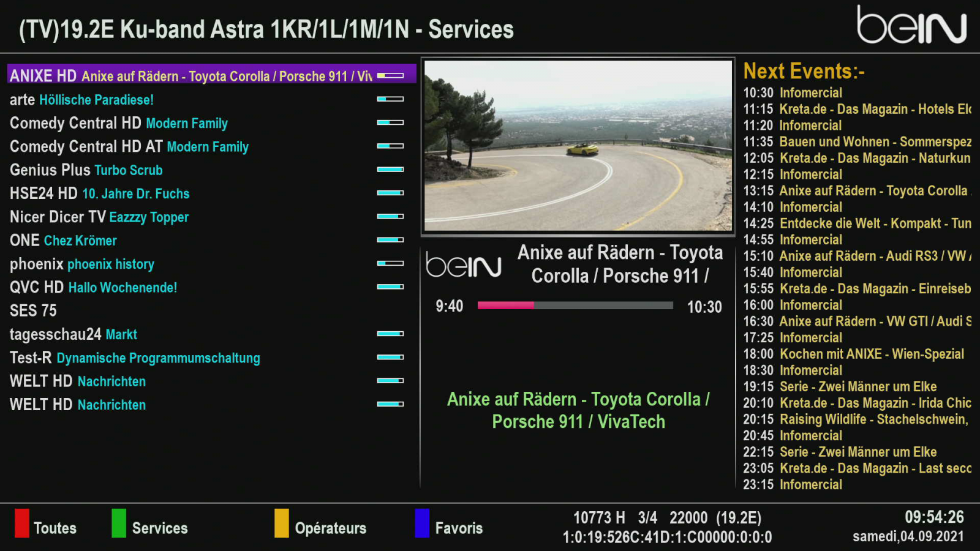The height and width of the screenshot is (551, 980).
Task: Select the yellow Opérateurs color button
Action: click(282, 523)
